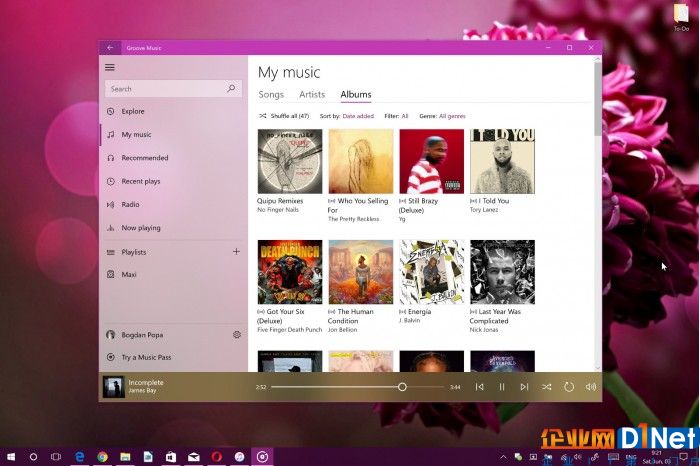700x466 pixels.
Task: Click now playing artwork for Incomplete
Action: 114,387
